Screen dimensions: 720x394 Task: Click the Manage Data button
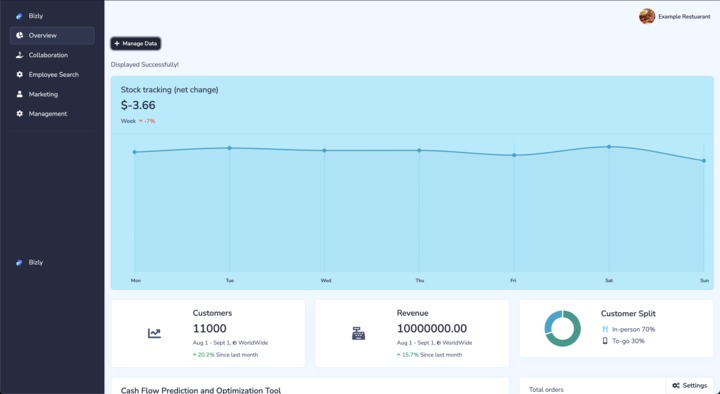(x=135, y=44)
